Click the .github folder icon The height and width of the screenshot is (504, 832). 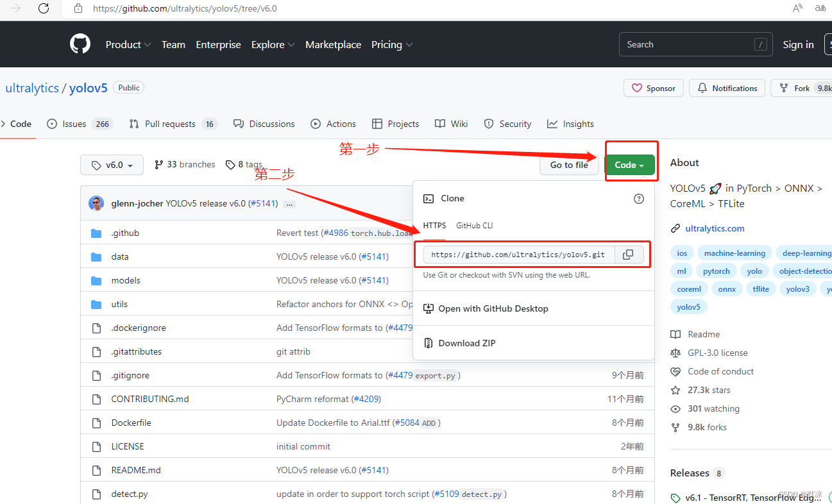[96, 233]
